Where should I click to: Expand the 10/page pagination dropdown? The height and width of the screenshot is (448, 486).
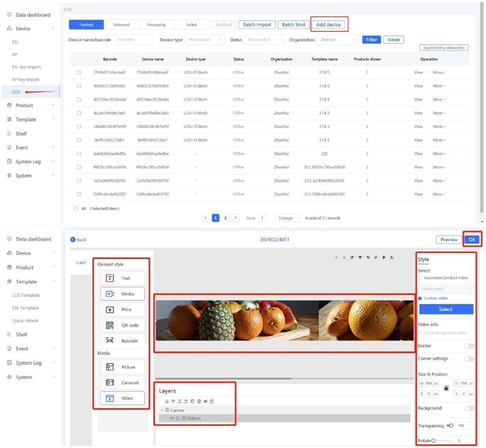pos(287,218)
